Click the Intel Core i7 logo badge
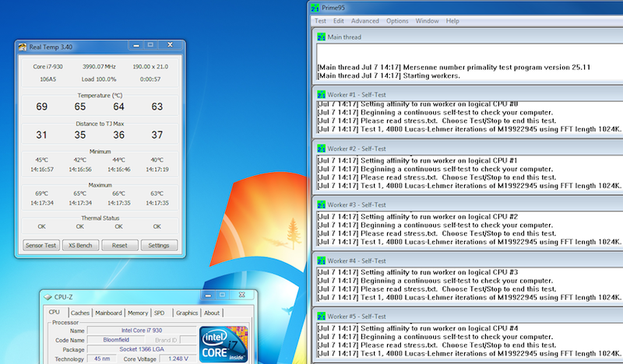623x364 pixels. click(224, 344)
